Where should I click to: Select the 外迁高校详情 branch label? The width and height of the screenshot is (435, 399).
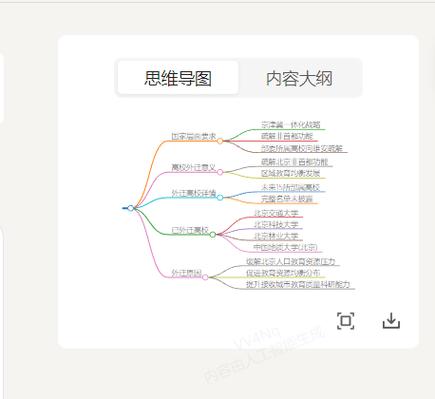[194, 193]
